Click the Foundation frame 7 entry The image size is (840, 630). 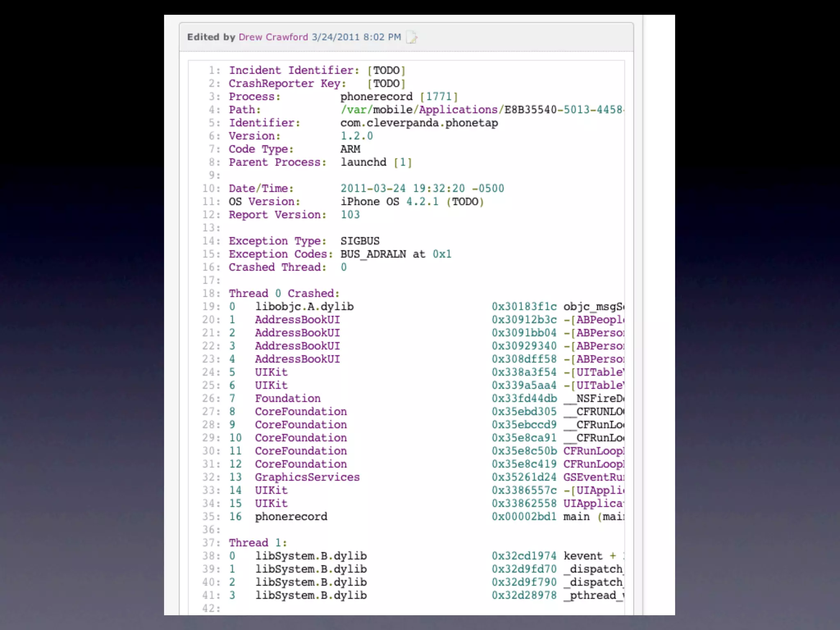click(x=288, y=398)
